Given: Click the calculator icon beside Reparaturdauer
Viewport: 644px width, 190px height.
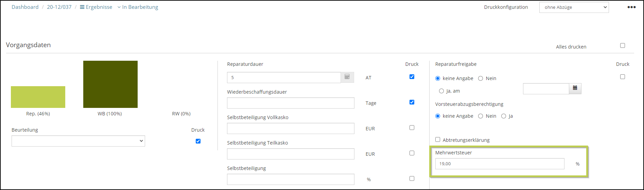Looking at the screenshot, I should pos(347,77).
